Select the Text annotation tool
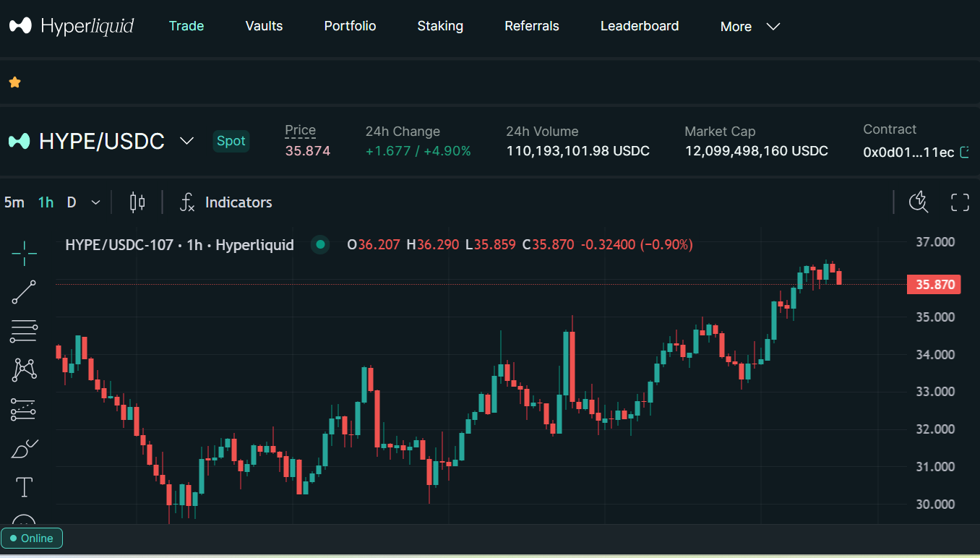This screenshot has width=980, height=558. click(x=24, y=487)
